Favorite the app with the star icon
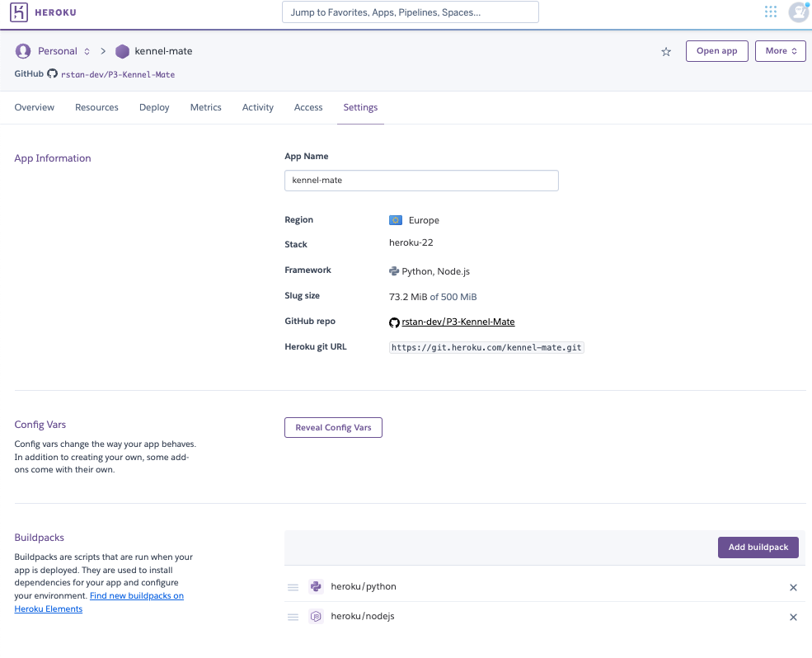This screenshot has height=658, width=812. pyautogui.click(x=666, y=51)
